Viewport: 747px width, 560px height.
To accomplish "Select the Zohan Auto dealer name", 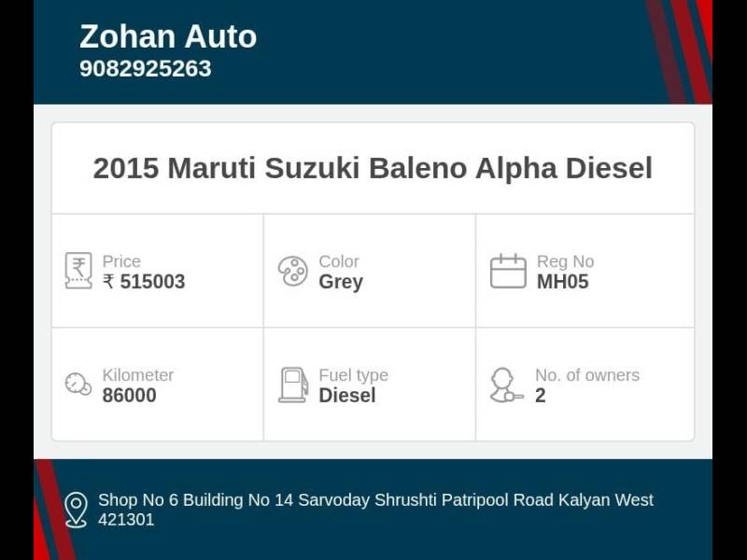I will point(168,36).
